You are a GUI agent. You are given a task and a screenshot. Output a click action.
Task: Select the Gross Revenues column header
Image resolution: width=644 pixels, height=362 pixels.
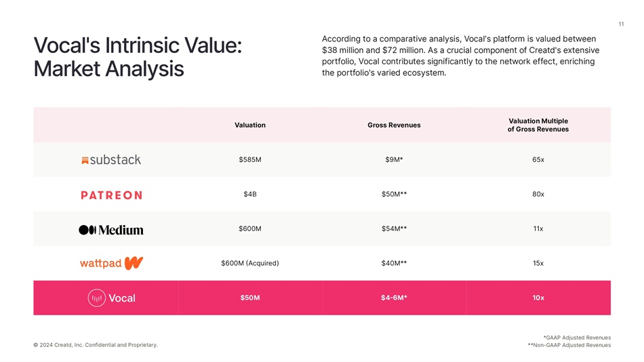(x=394, y=125)
